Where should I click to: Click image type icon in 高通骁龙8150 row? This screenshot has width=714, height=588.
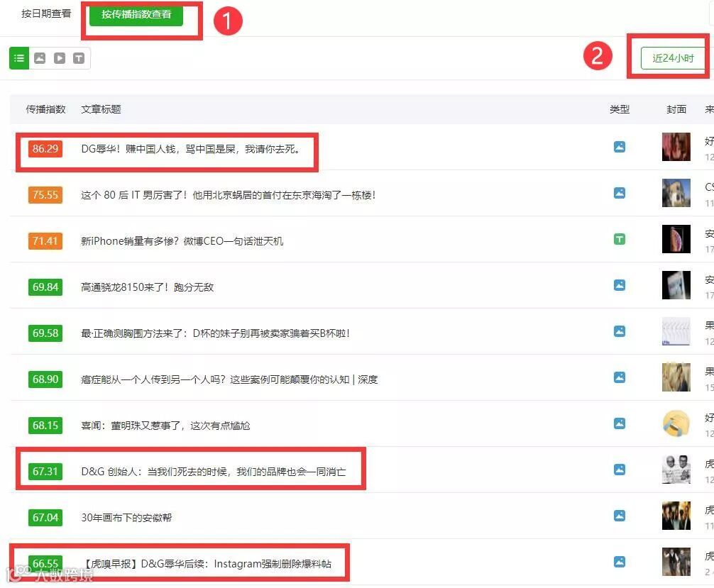pyautogui.click(x=620, y=285)
